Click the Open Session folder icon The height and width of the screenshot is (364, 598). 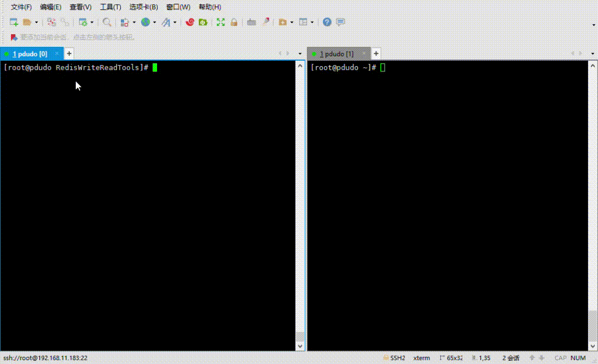click(27, 22)
